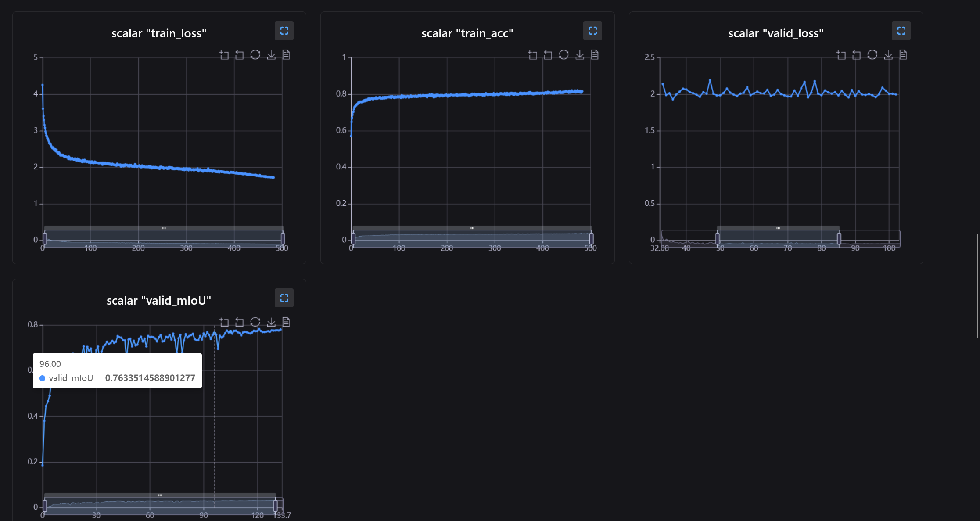This screenshot has height=521, width=980.
Task: Expand valid_mIoU chart to fullscreen
Action: point(284,298)
